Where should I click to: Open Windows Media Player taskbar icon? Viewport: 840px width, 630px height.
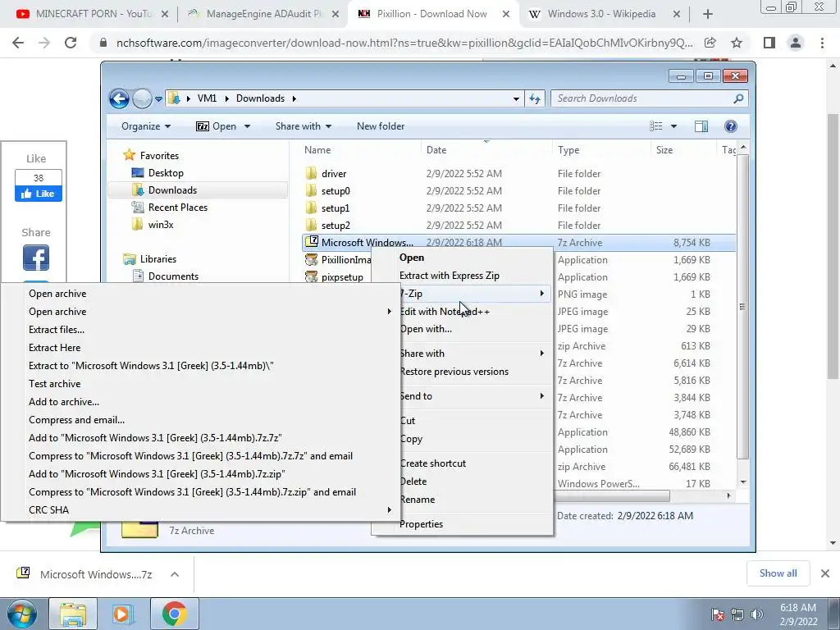coord(122,614)
